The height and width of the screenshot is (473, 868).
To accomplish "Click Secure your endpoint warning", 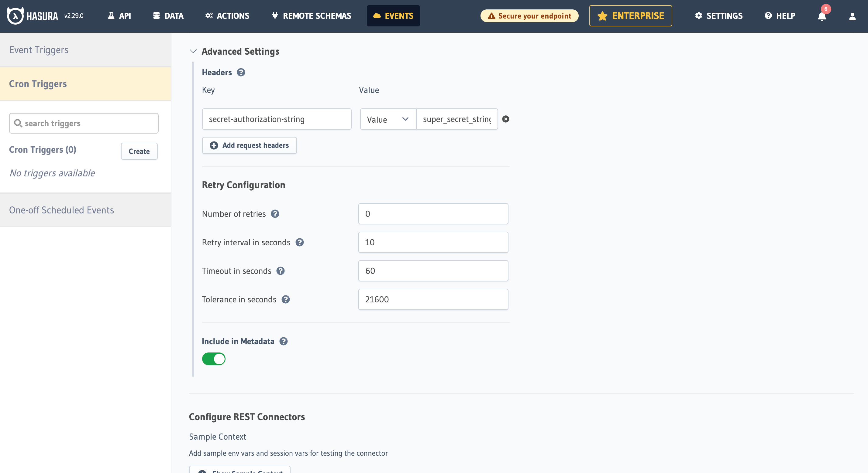I will coord(529,16).
